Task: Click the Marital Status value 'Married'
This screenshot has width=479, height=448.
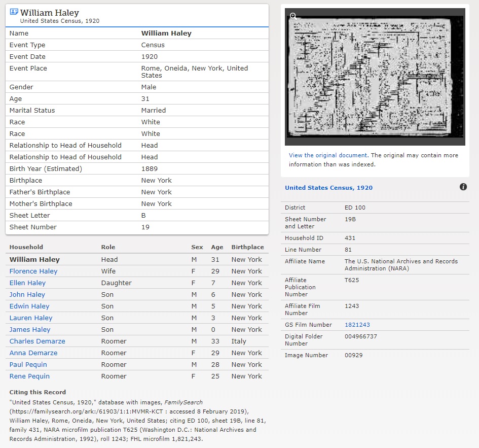Action: click(x=154, y=111)
